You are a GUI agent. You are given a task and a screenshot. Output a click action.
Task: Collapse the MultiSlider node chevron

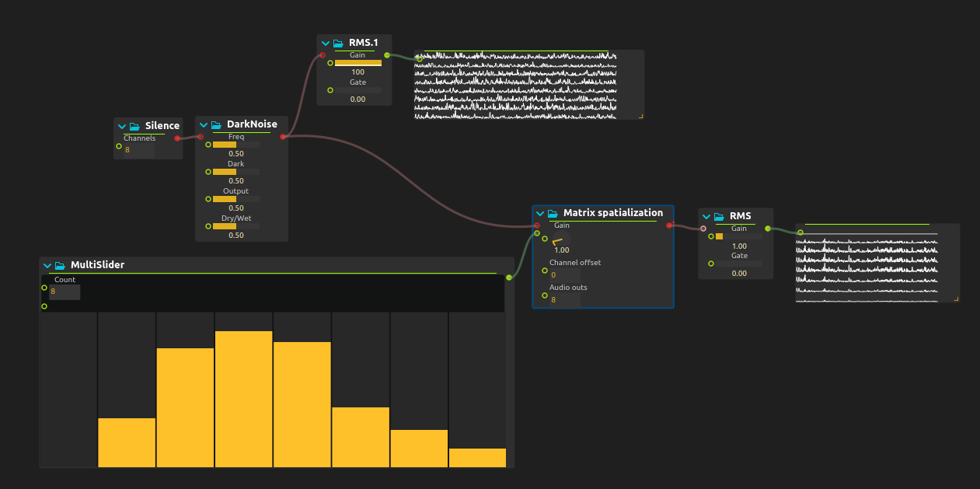coord(47,265)
